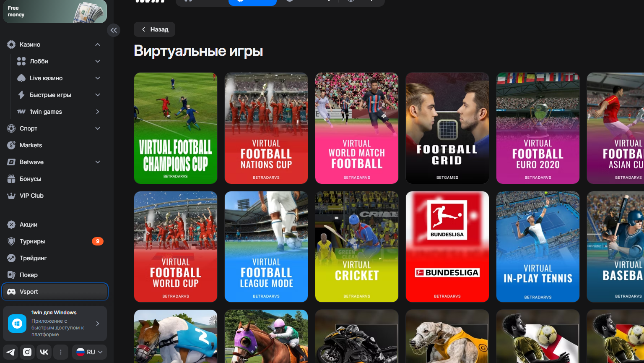Expand the Betwave chevron

[x=98, y=162]
